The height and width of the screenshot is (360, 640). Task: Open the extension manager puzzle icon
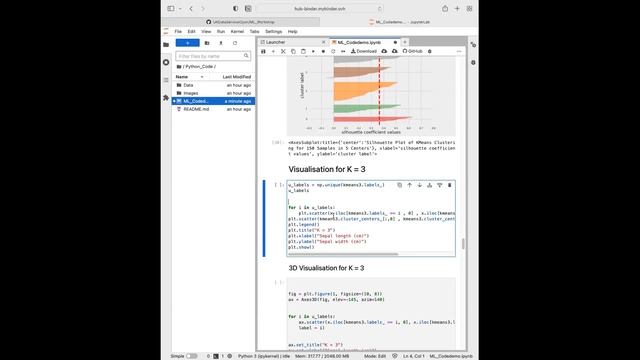pos(166,98)
